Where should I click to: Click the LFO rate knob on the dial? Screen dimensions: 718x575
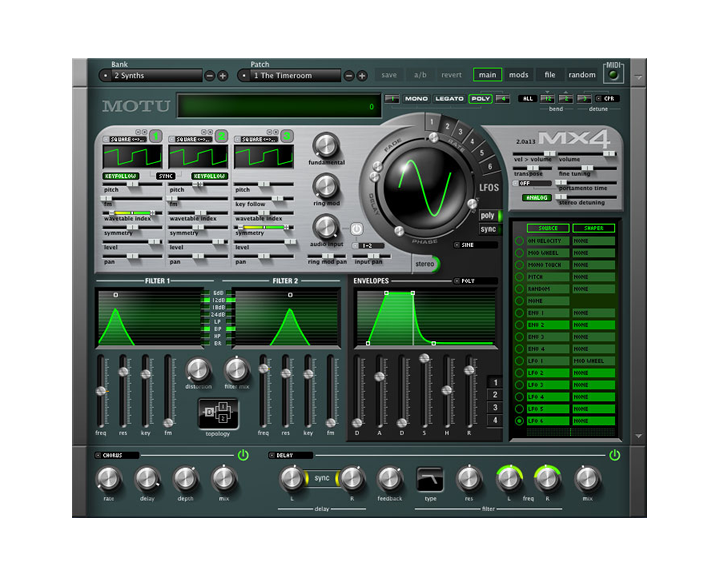[433, 137]
